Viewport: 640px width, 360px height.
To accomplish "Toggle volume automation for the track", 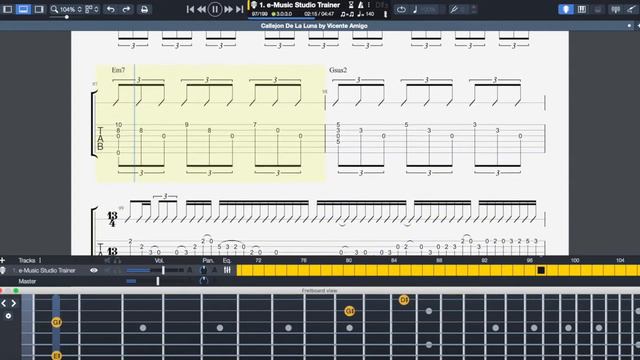I will pos(190,270).
